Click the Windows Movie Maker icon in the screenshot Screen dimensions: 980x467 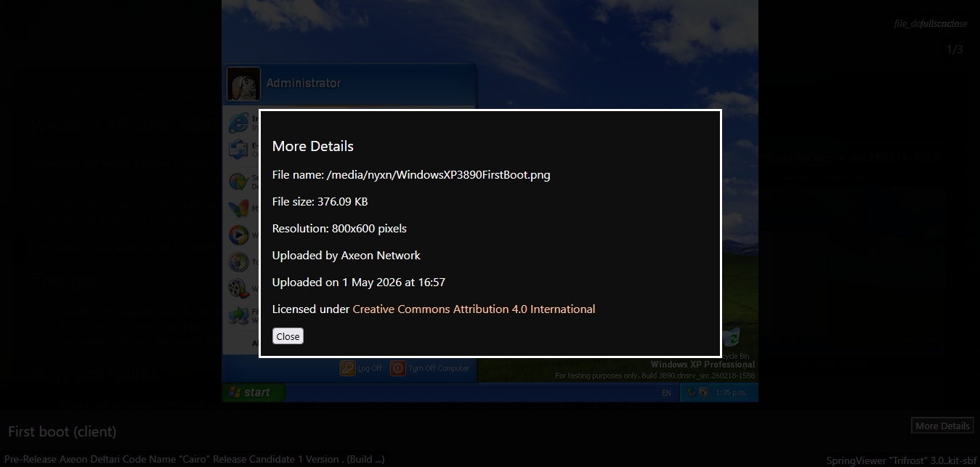coord(238,288)
